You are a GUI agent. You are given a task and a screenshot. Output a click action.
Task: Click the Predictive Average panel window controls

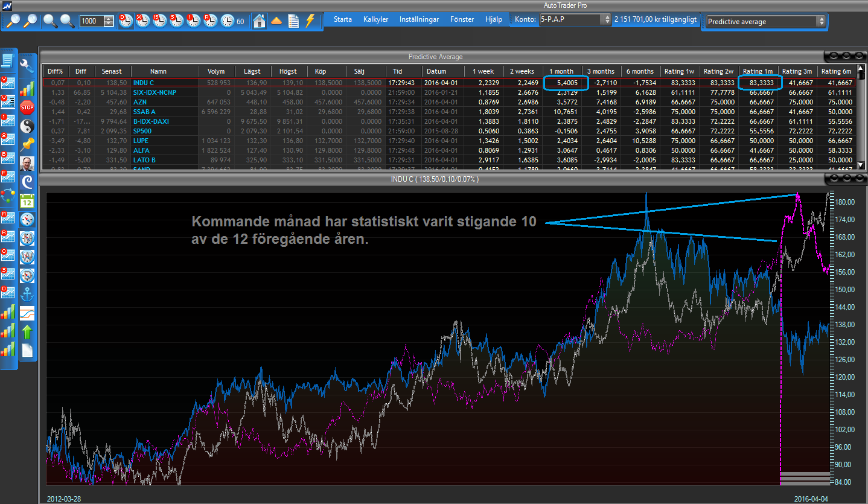(845, 56)
